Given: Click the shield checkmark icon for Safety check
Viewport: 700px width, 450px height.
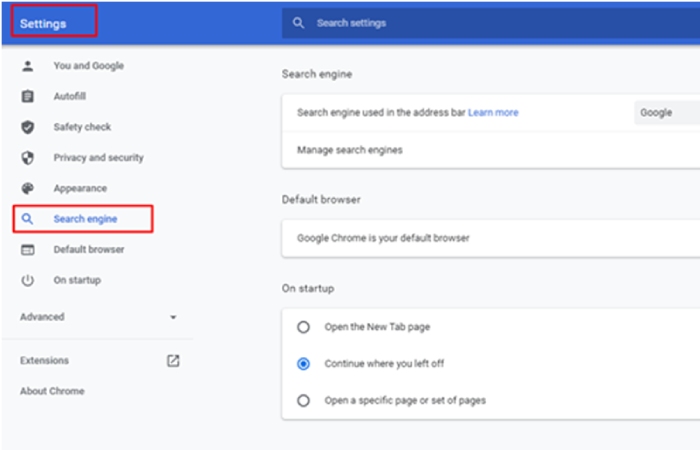Looking at the screenshot, I should 28,127.
